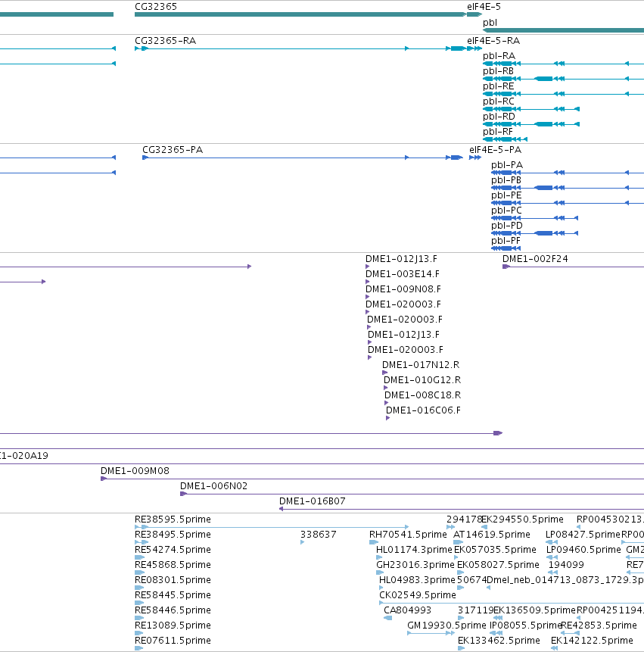Open EST EK133462.5prime

tap(499, 641)
